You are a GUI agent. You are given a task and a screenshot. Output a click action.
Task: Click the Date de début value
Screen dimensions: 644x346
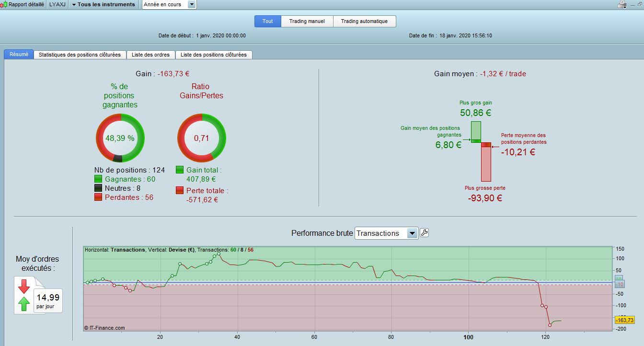221,36
